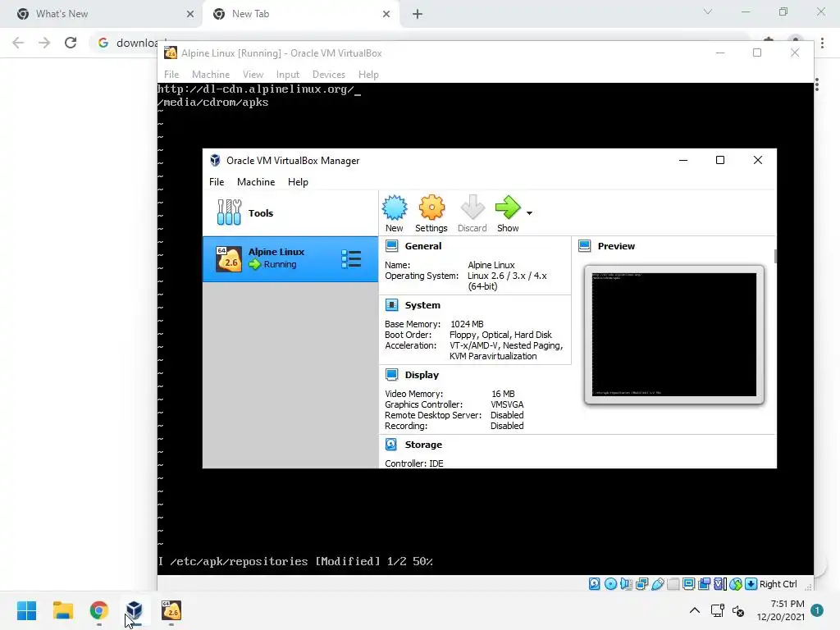Screen dimensions: 840x630
Task: Open the Windows Start menu
Action: point(26,610)
